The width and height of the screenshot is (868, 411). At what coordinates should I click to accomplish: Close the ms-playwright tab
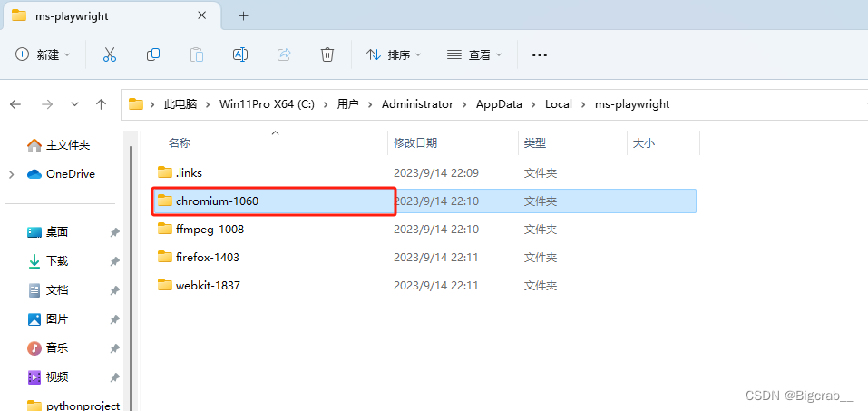(x=201, y=15)
